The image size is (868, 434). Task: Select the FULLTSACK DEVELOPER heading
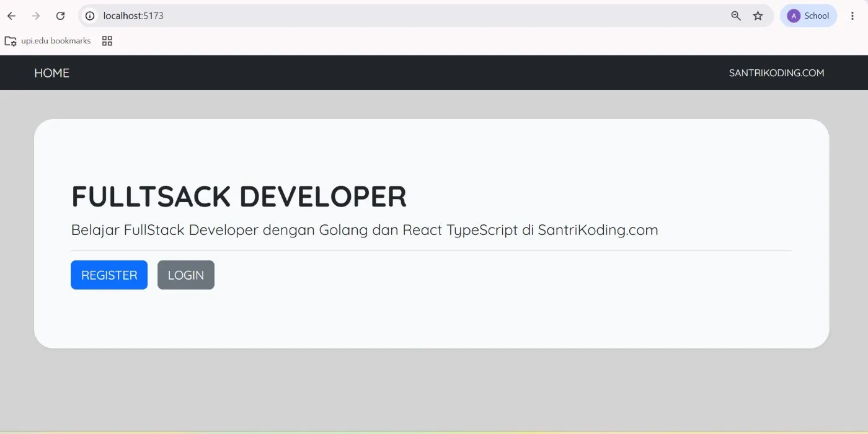[x=239, y=197]
